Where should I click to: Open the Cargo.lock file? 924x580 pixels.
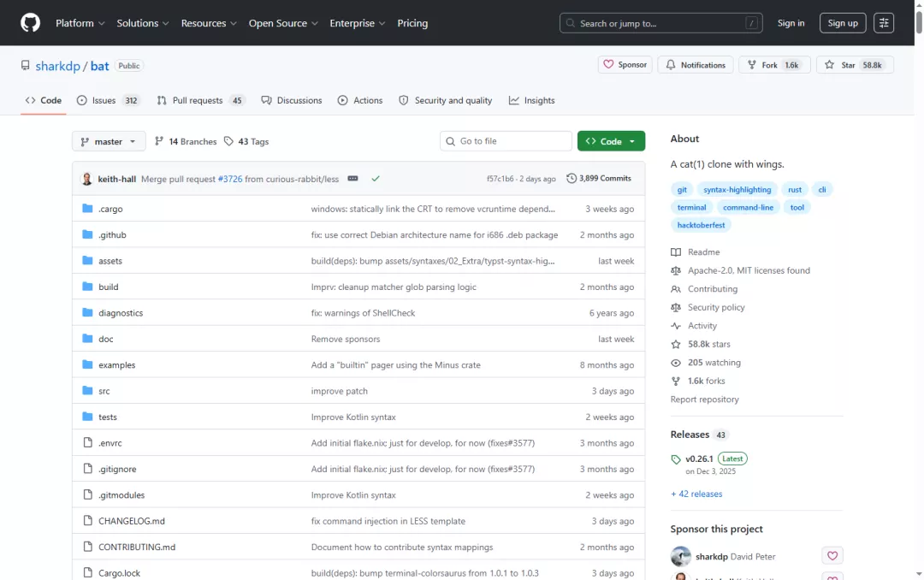point(119,573)
